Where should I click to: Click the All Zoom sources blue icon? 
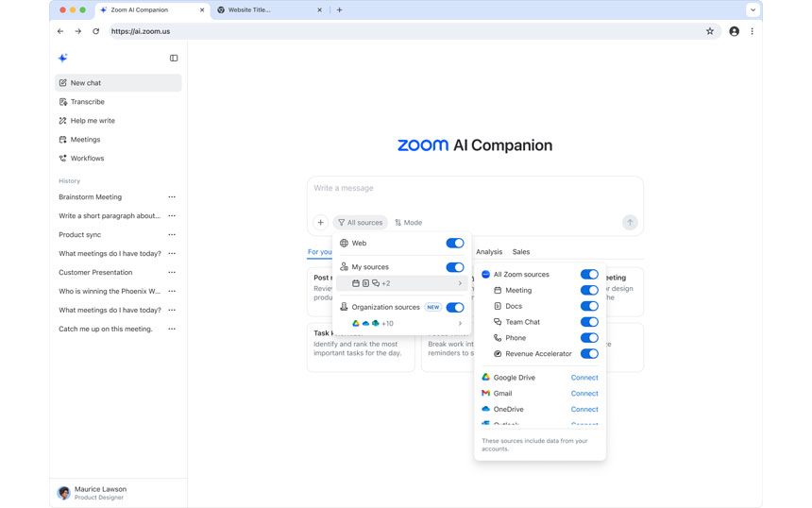[485, 275]
